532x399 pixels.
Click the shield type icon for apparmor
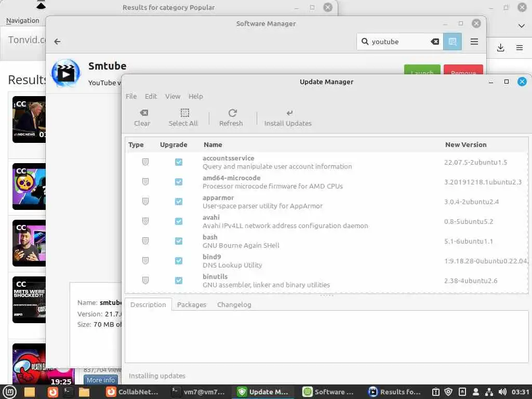click(145, 202)
